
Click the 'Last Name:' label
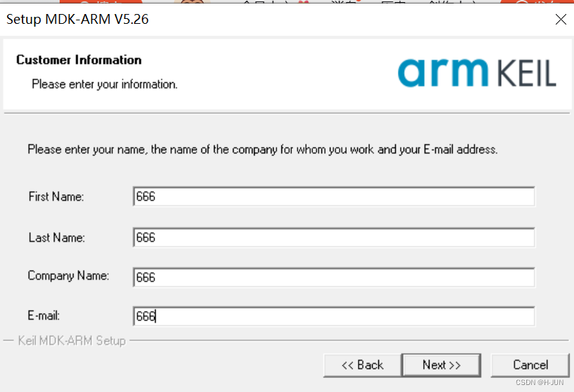[x=57, y=238]
